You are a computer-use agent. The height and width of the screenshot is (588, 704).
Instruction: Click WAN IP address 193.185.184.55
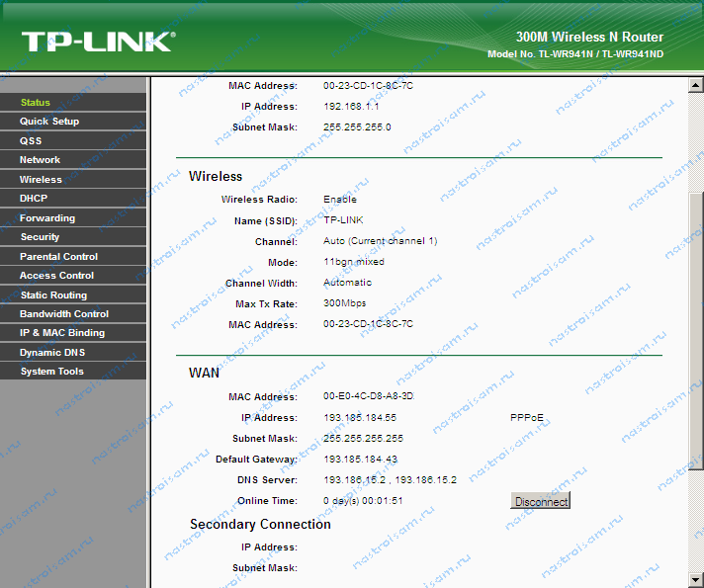coord(360,417)
